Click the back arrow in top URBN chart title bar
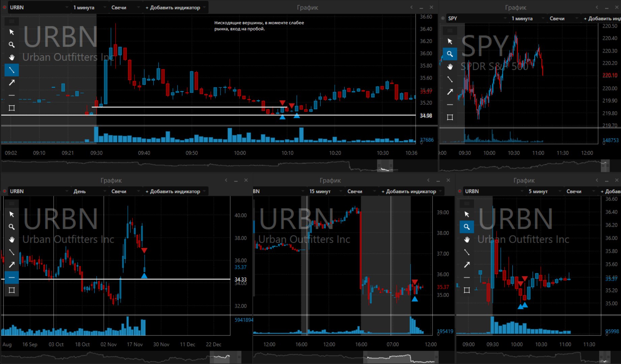The height and width of the screenshot is (364, 621). (411, 7)
